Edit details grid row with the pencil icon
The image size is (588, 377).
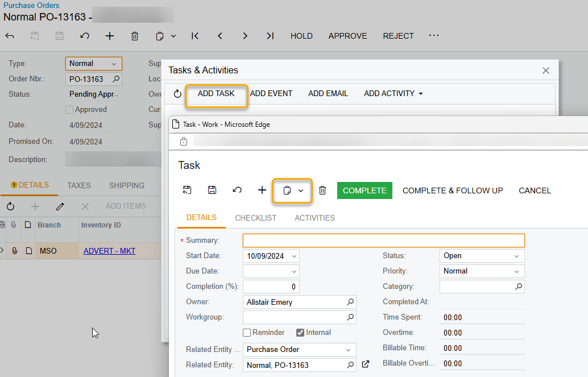coord(60,206)
